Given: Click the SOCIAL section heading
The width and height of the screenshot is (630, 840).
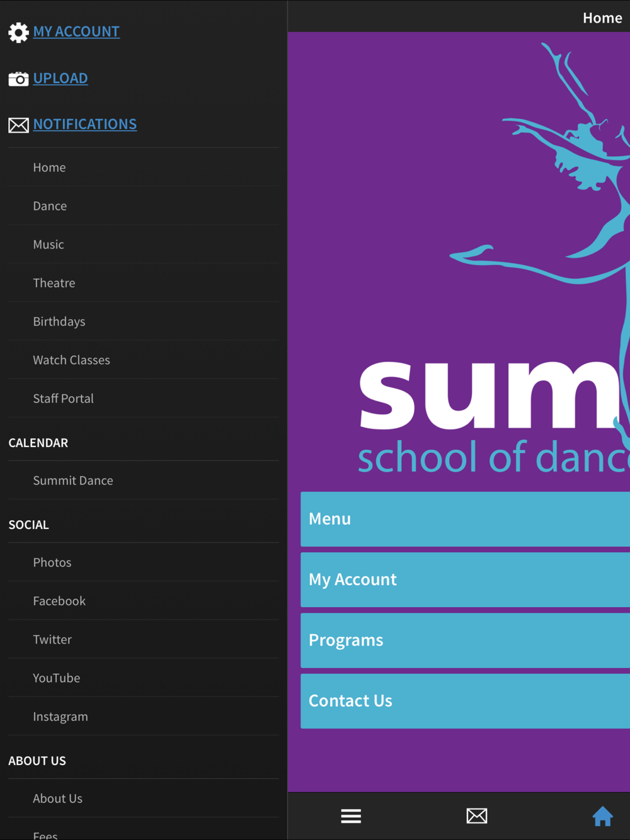Looking at the screenshot, I should click(x=28, y=525).
